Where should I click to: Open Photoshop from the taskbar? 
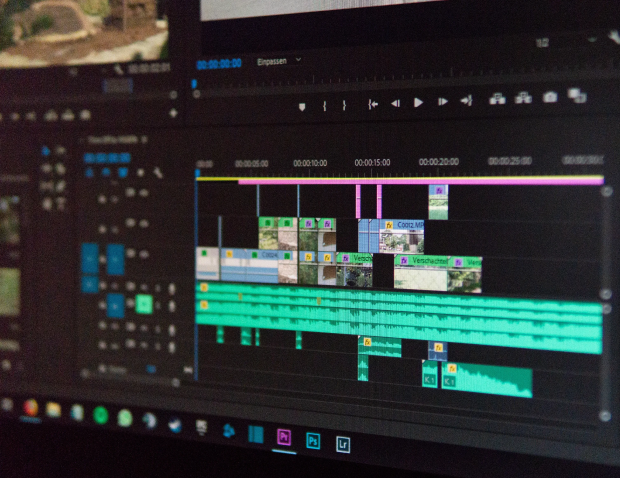point(313,440)
